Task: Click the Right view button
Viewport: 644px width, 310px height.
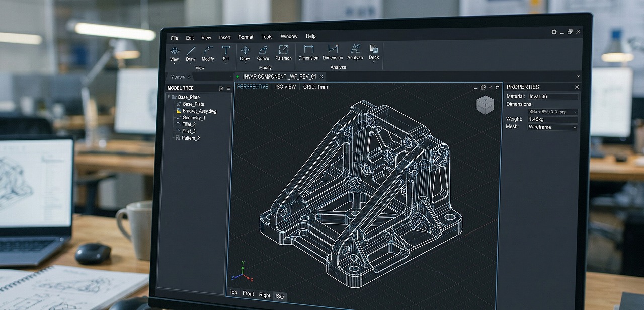Action: point(264,295)
